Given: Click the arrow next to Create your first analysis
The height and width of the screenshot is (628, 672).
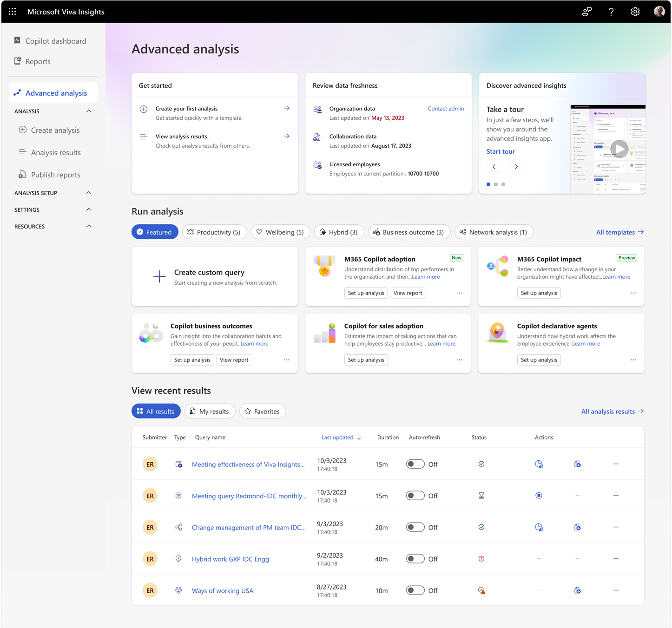Looking at the screenshot, I should [287, 108].
